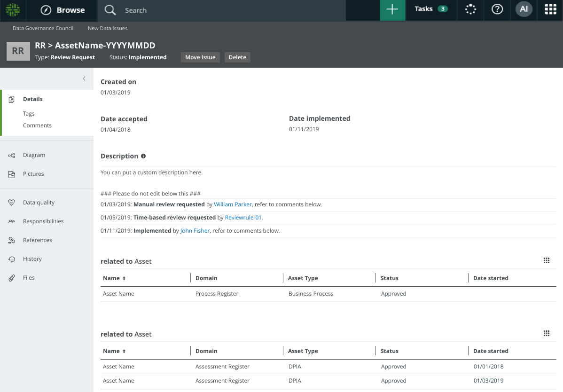
Task: Open table options icon for second related Asset table
Action: pyautogui.click(x=546, y=334)
